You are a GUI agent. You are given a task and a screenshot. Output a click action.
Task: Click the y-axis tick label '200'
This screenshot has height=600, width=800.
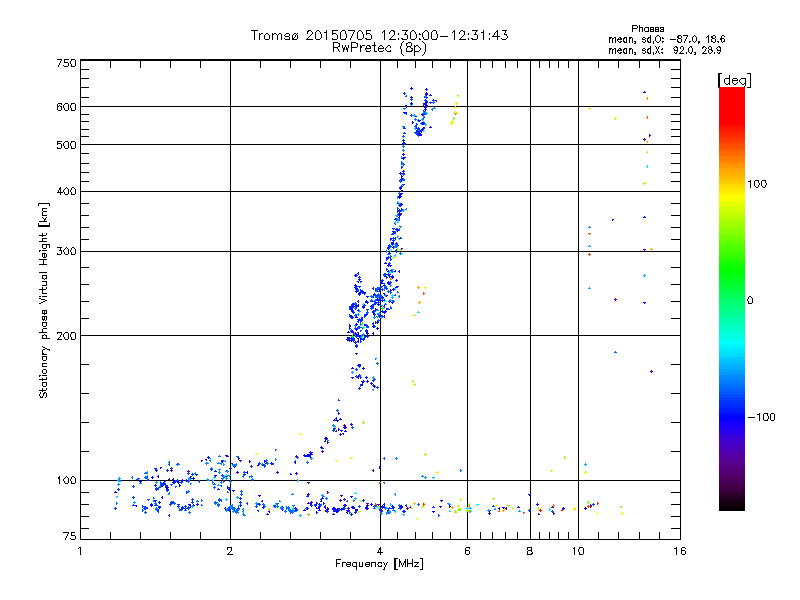66,336
